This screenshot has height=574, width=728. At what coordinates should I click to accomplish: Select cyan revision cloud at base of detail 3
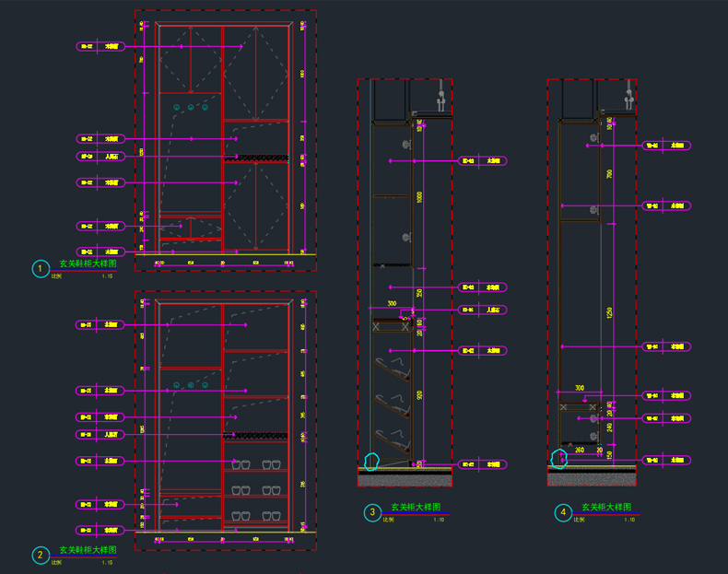click(371, 462)
